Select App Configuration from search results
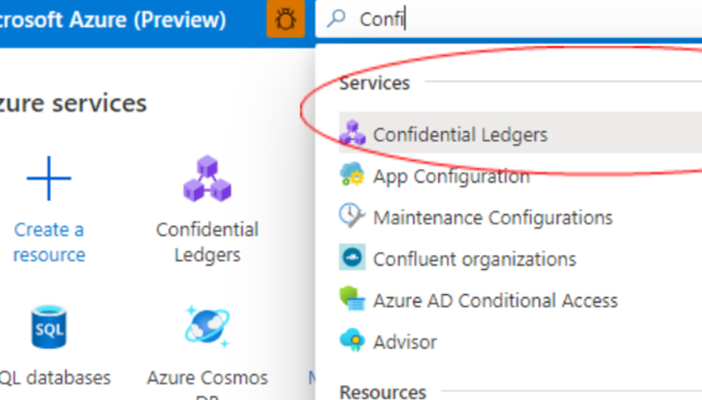Viewport: 702px width, 400px height. coord(520,175)
